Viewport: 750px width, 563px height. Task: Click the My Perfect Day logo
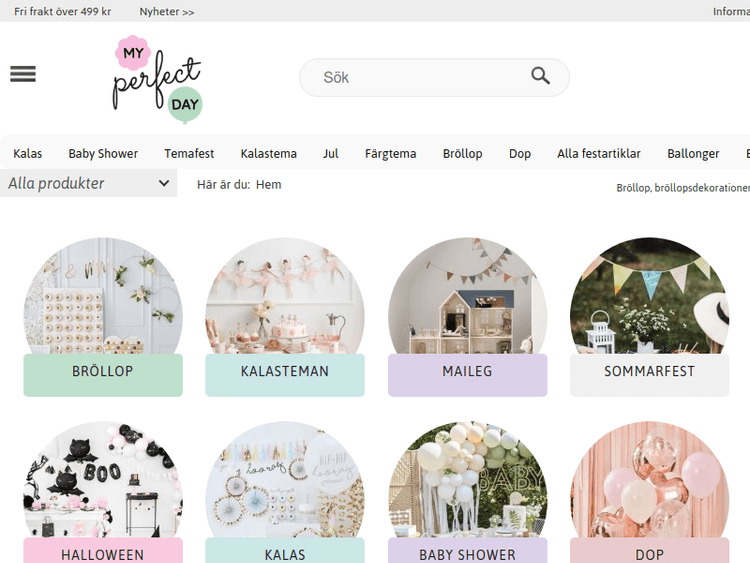157,80
